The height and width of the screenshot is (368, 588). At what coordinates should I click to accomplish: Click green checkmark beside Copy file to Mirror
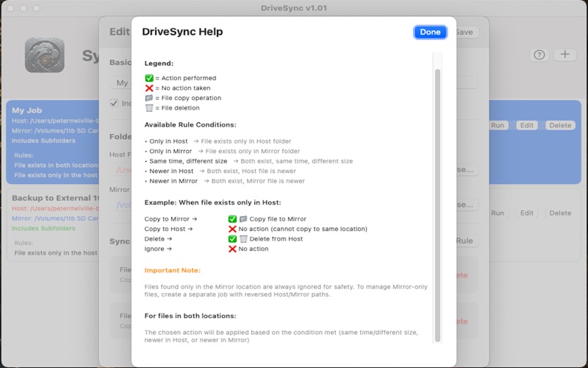pos(232,219)
